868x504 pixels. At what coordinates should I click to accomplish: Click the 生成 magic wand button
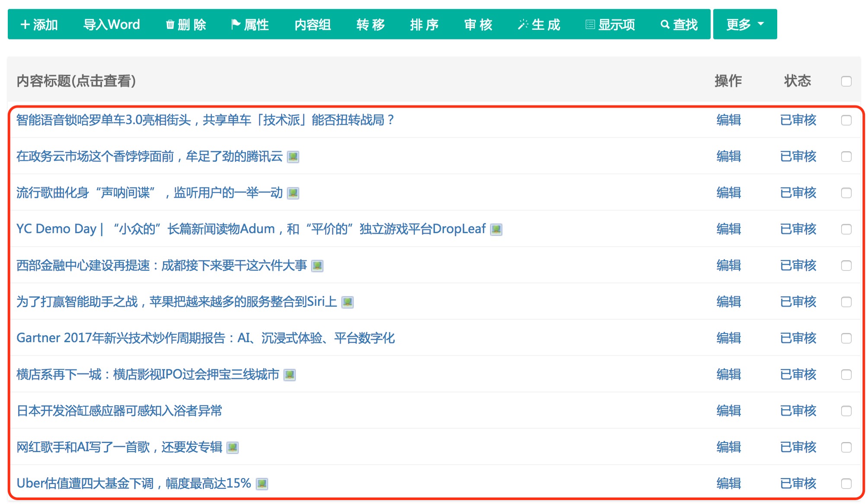[539, 25]
